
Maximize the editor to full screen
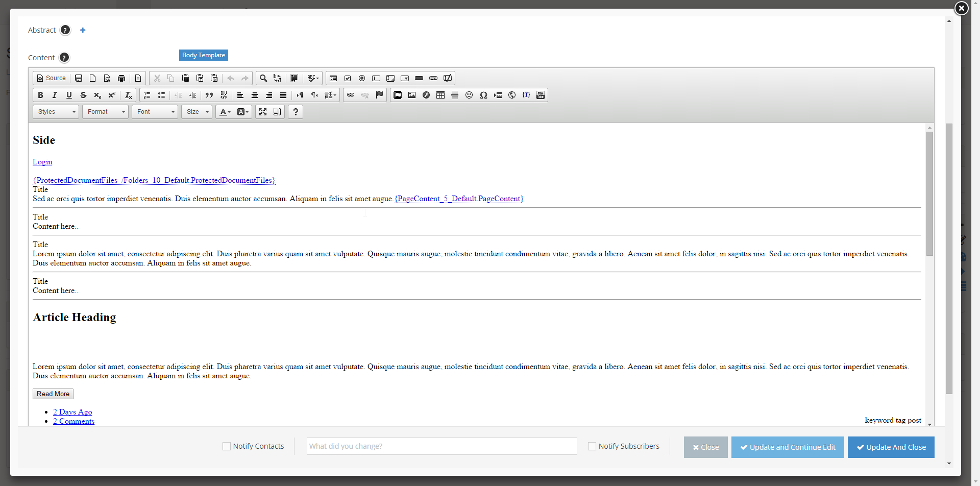pyautogui.click(x=262, y=112)
